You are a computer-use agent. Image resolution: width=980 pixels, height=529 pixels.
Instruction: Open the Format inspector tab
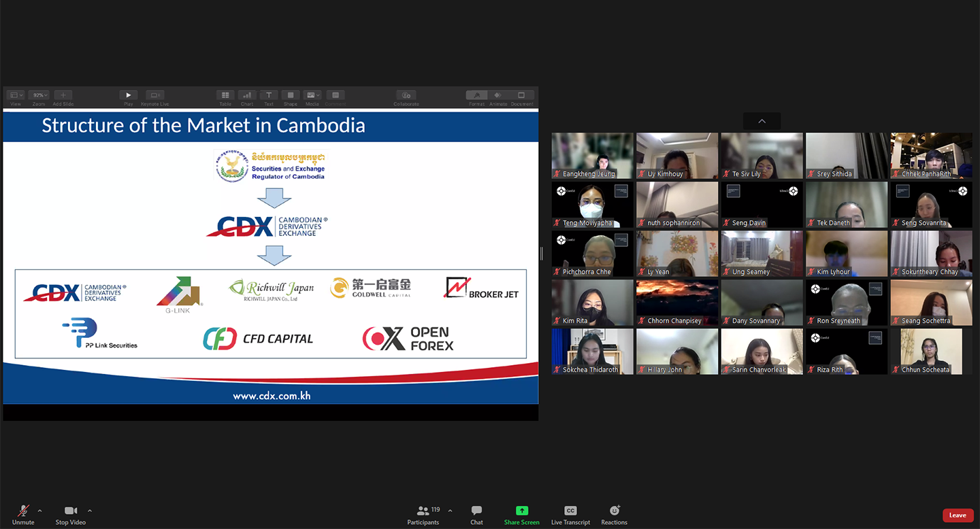tap(476, 95)
